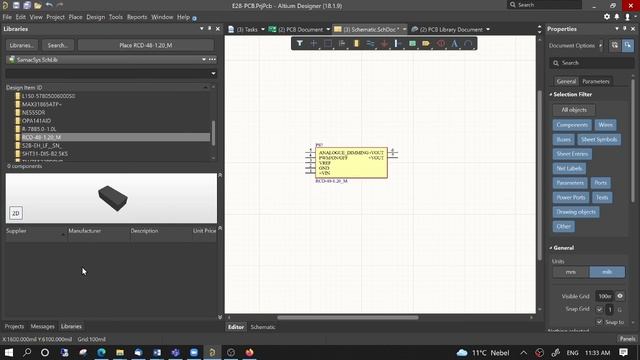Place a yellow port tag
Image resolution: width=640 pixels, height=360 pixels.
click(426, 43)
